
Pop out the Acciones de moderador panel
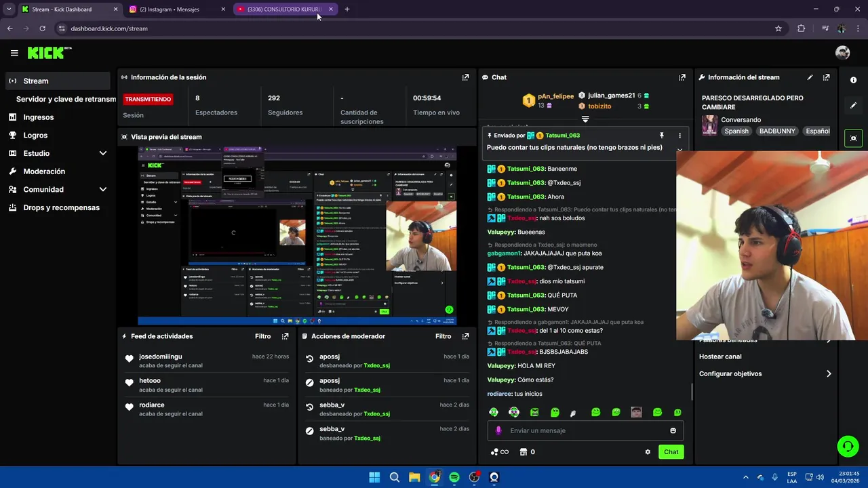click(x=465, y=336)
